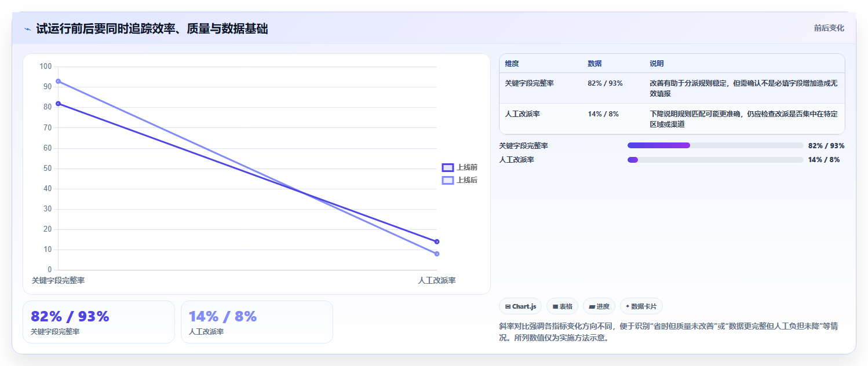Click the 上线前 data point at 14
The width and height of the screenshot is (868, 366).
coord(437,241)
